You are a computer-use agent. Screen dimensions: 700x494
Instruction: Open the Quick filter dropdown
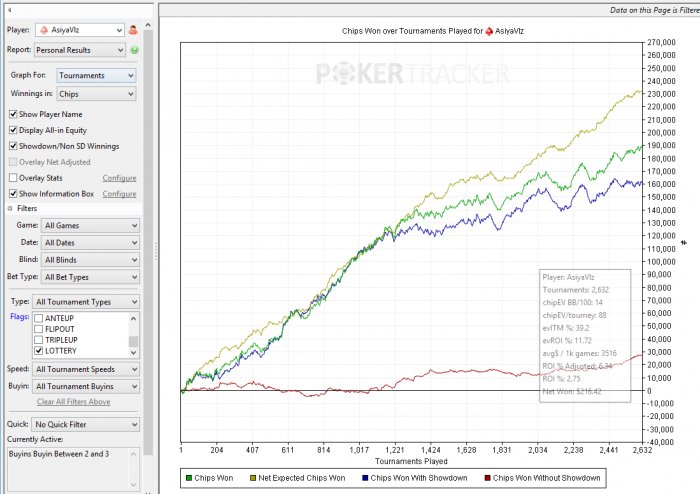tap(85, 424)
